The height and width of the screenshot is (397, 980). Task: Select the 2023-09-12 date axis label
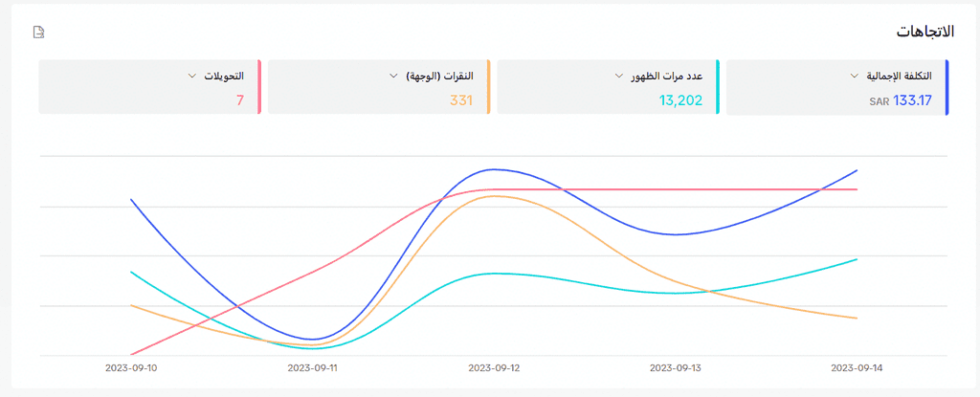click(x=494, y=367)
